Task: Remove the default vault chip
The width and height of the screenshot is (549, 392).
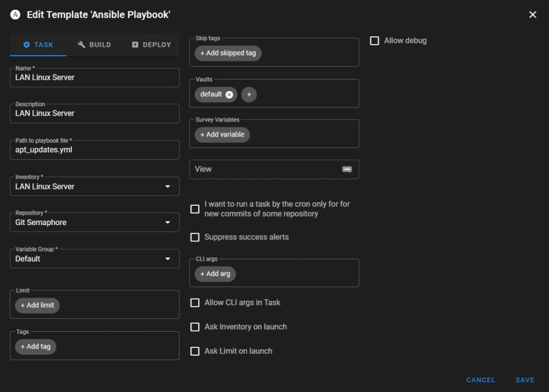Action: [x=229, y=94]
